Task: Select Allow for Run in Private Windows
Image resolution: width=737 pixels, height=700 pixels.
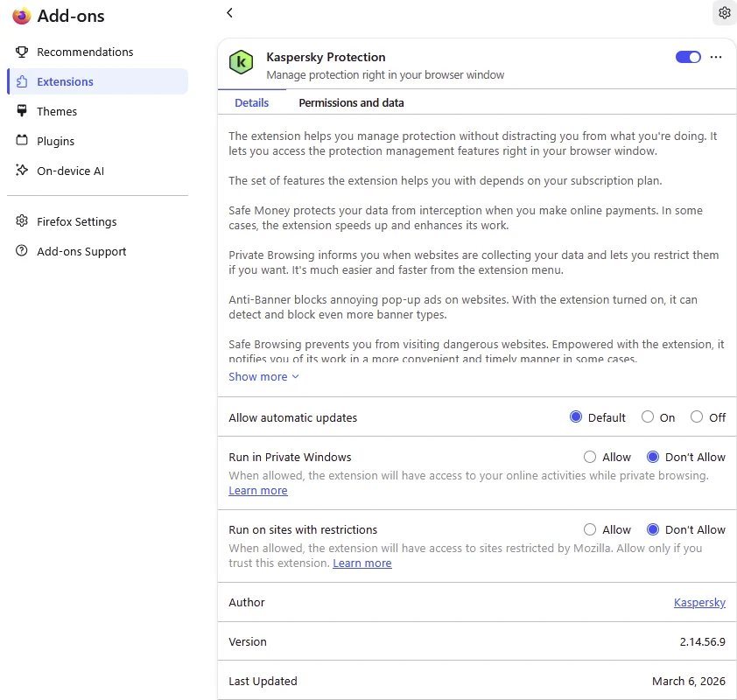Action: [x=590, y=457]
